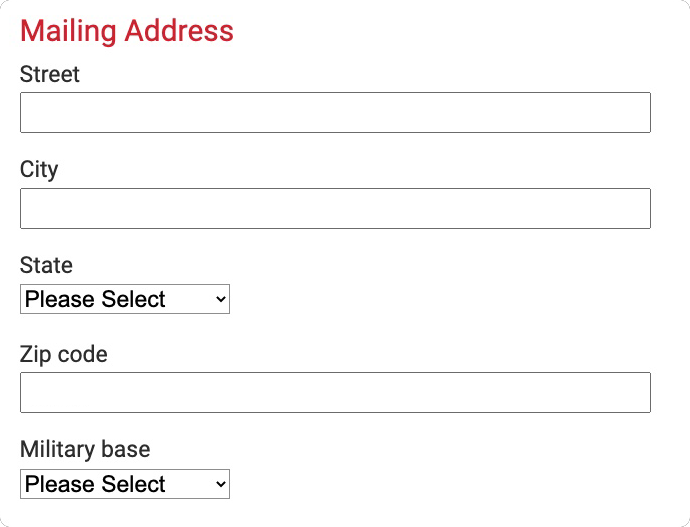Open the Military base dropdown

pos(125,484)
